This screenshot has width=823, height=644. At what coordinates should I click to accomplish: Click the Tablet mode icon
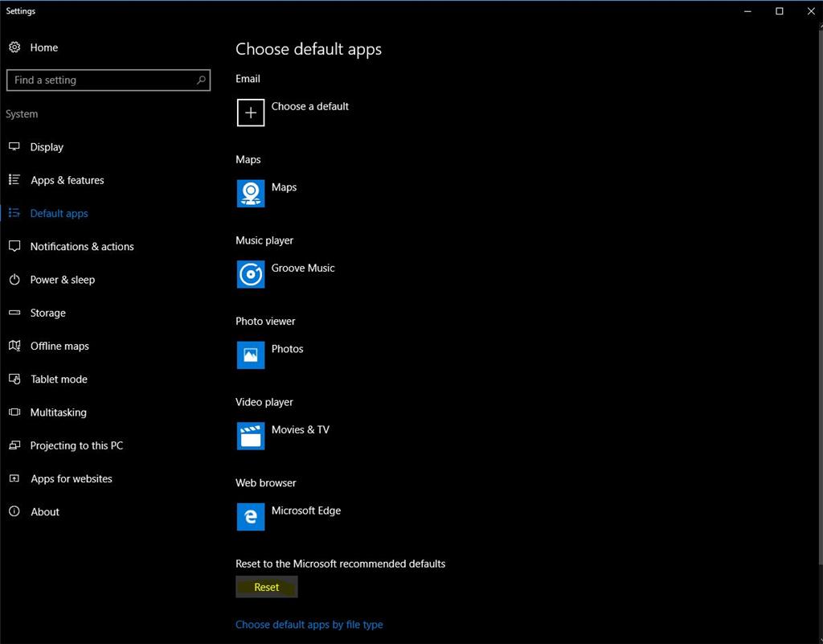14,379
